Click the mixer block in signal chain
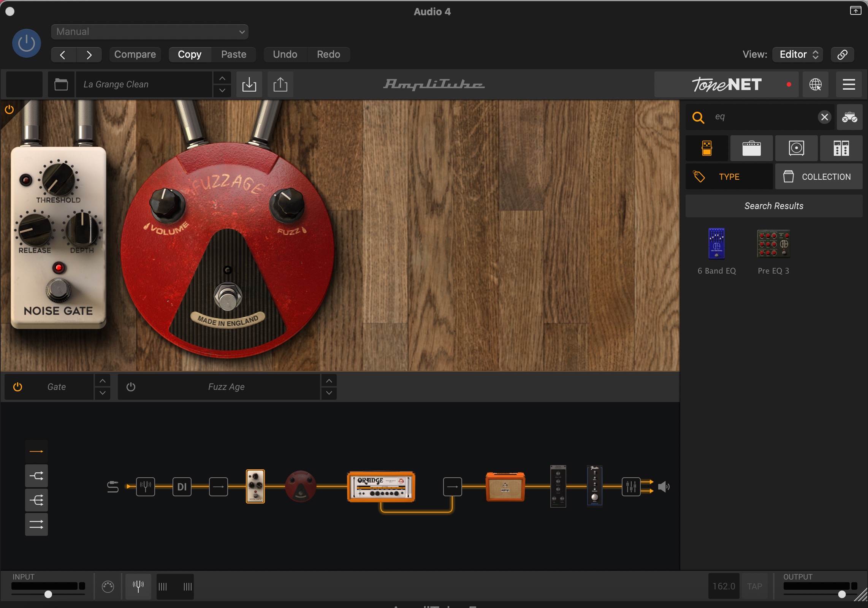 pos(631,487)
